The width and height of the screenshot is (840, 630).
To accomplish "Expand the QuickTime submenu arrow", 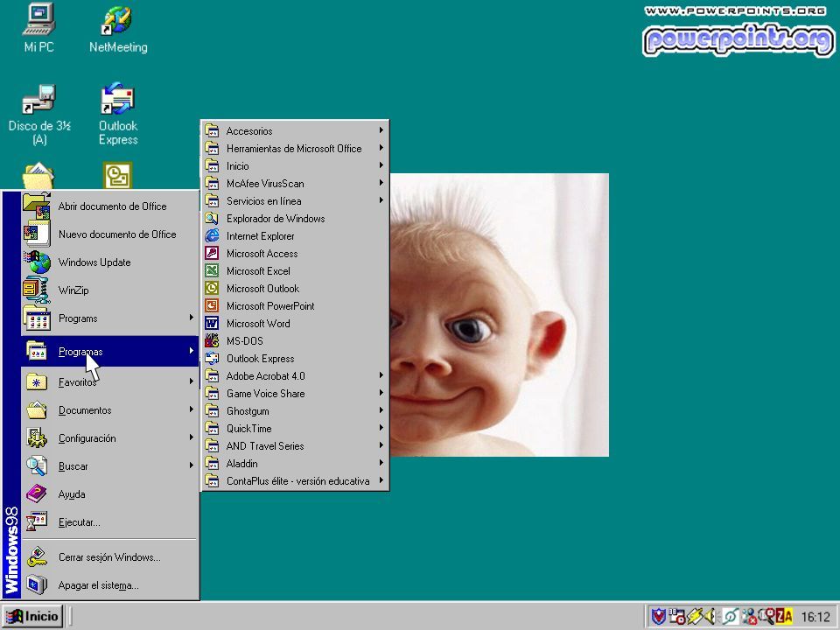I will pos(381,428).
